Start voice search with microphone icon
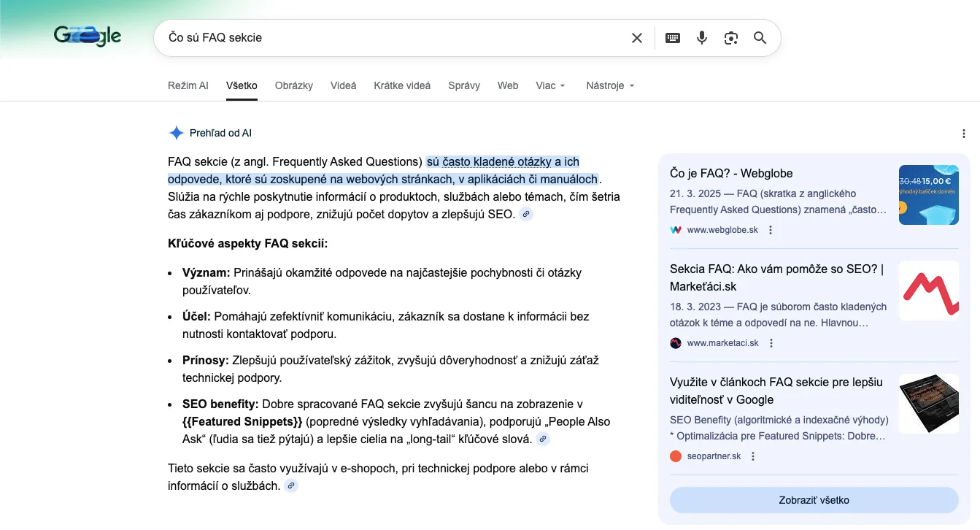The image size is (980, 530). 702,38
